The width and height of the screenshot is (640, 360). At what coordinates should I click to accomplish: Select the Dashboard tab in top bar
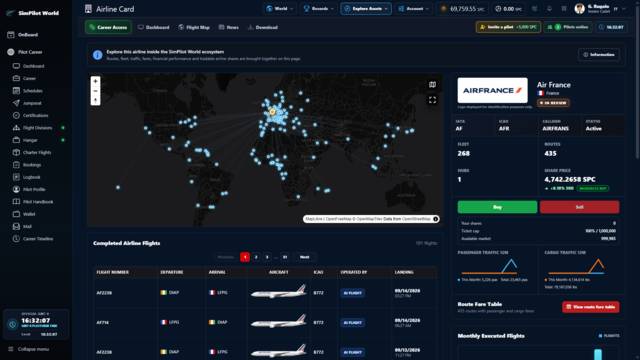[153, 27]
